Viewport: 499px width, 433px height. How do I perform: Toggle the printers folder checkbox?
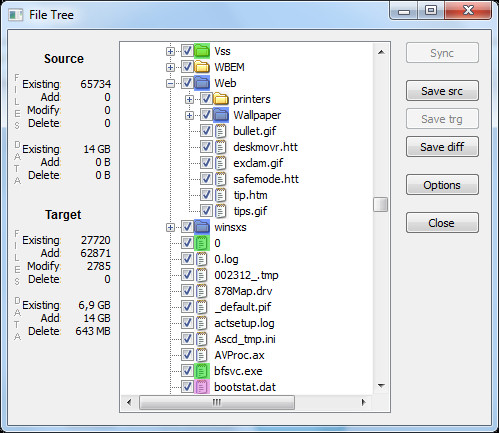(206, 99)
